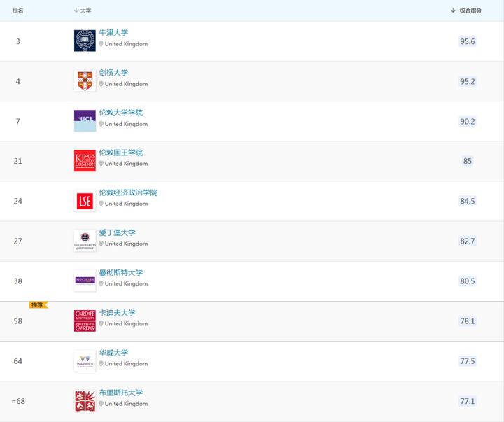The image size is (504, 422).
Task: Click score 85
Action: [x=468, y=161]
